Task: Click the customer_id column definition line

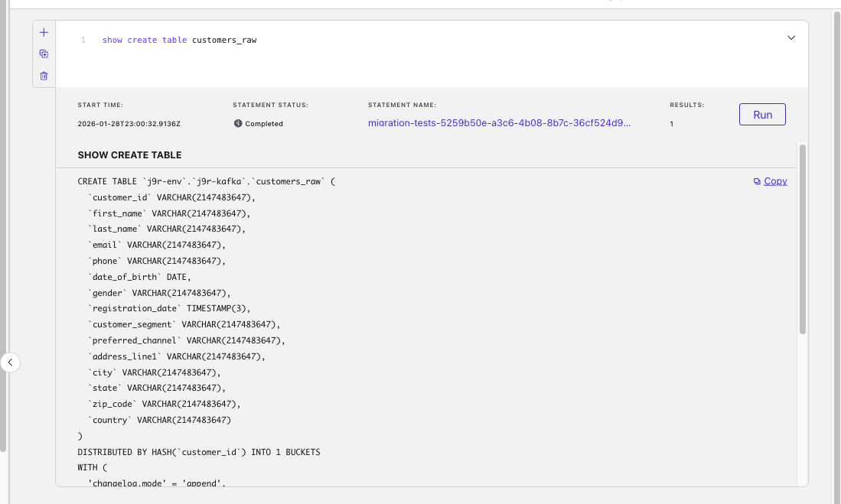Action: pyautogui.click(x=171, y=197)
